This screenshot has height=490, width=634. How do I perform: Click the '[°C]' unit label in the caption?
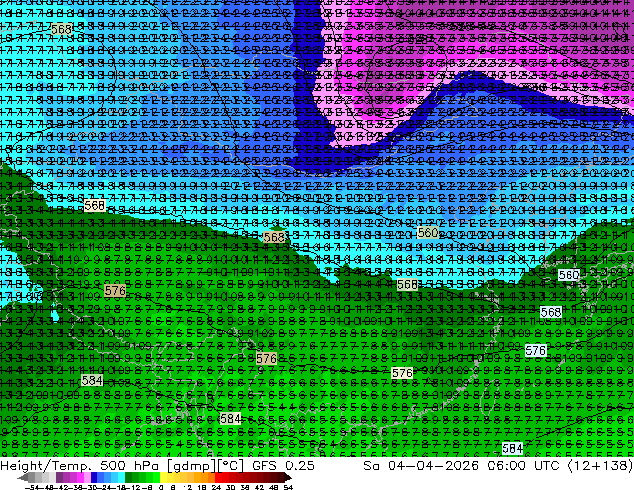point(231,466)
